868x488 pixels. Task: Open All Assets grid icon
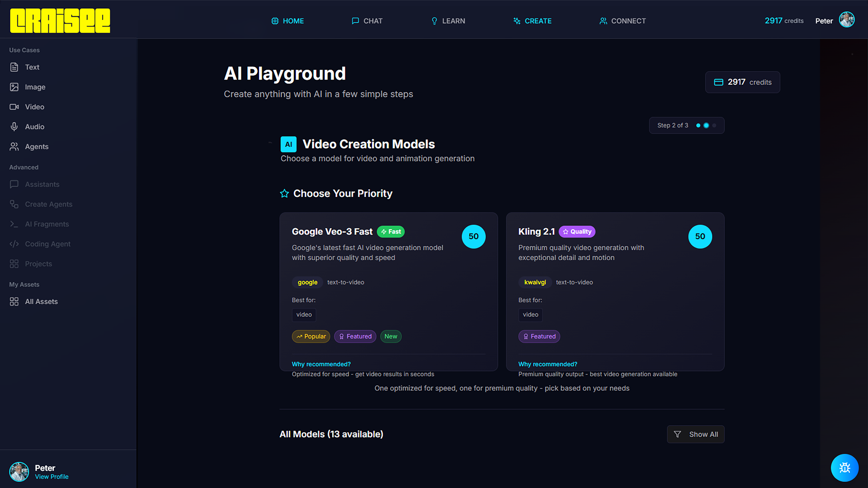tap(14, 301)
